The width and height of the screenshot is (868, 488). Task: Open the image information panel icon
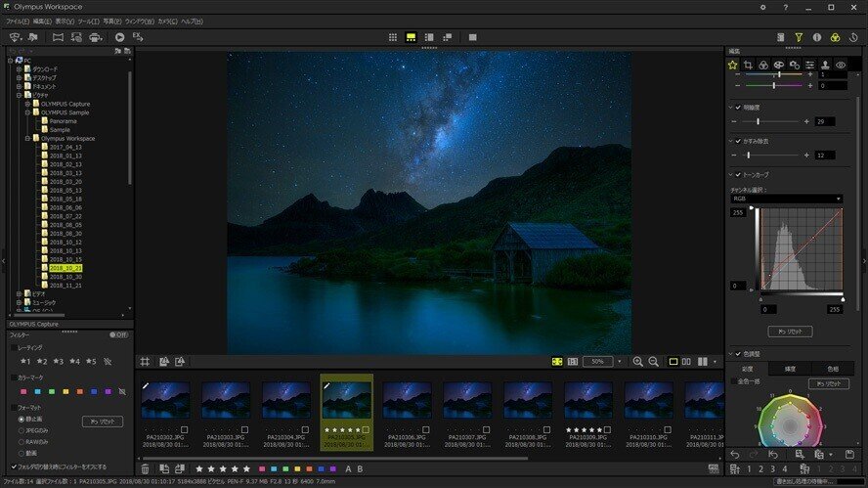[817, 37]
